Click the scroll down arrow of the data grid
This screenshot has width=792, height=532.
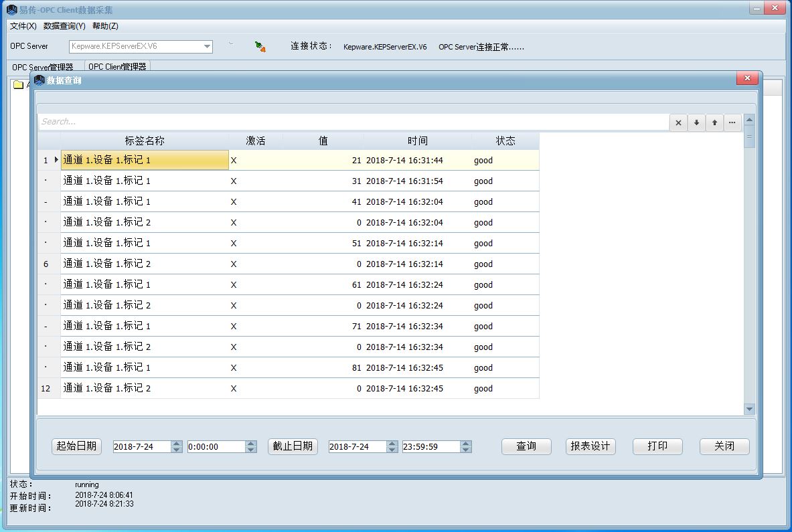[x=749, y=409]
